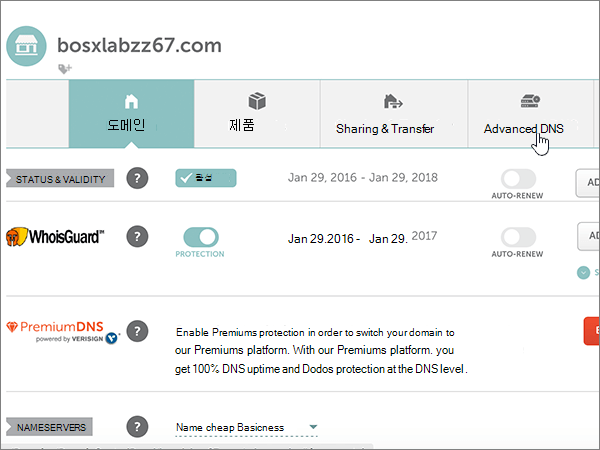Viewport: 600px width, 450px height.
Task: Click the help icon beside WhoisGuard
Action: point(137,236)
